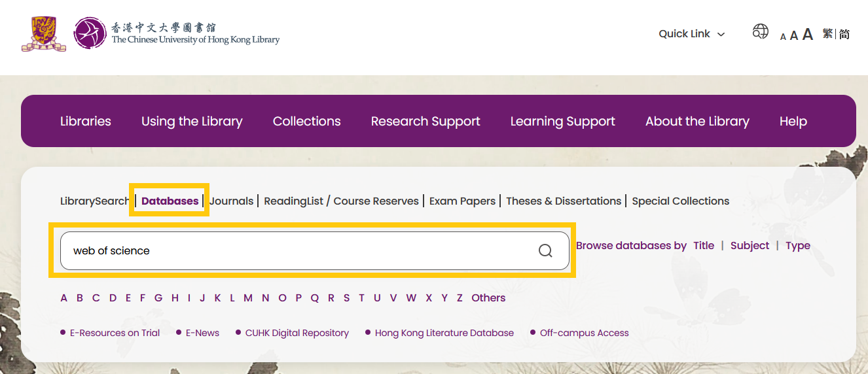868x374 pixels.
Task: Click the CUHK crest emblem logo
Action: click(44, 34)
